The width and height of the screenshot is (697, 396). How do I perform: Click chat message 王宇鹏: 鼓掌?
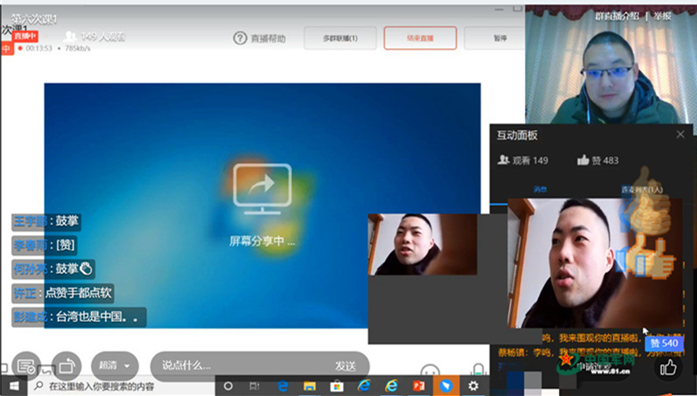(46, 221)
